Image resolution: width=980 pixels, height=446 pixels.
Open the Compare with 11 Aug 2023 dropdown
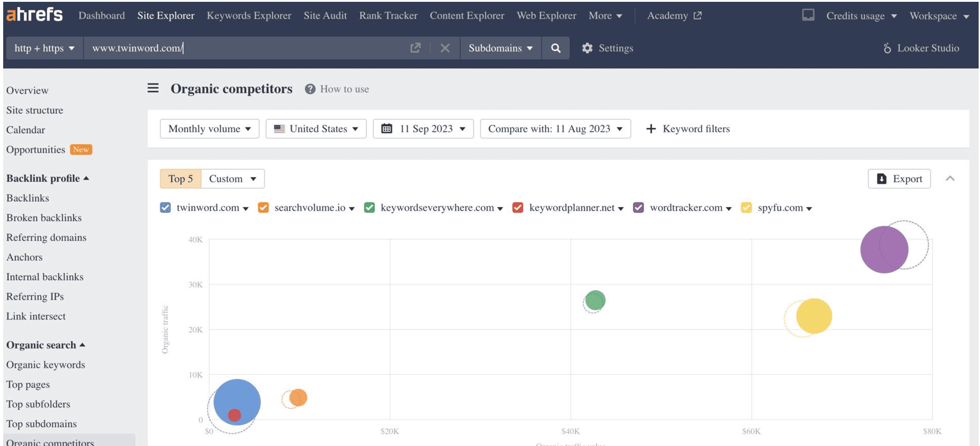[x=555, y=129]
